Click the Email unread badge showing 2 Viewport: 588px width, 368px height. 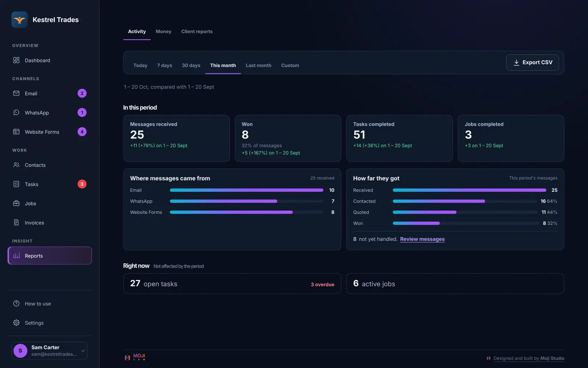[x=82, y=93]
